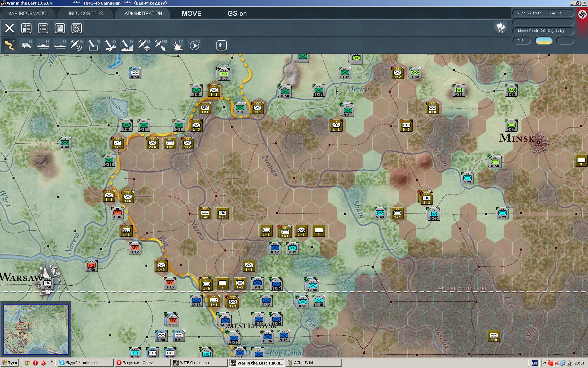The height and width of the screenshot is (368, 588).
Task: Select the Soviet HQ 0?0 counter
Action: click(x=223, y=213)
